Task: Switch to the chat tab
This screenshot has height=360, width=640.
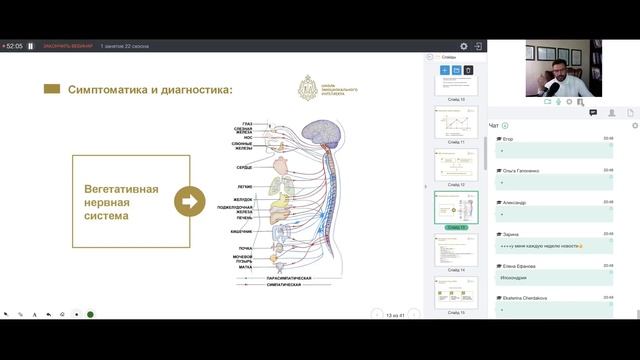Action: [593, 113]
